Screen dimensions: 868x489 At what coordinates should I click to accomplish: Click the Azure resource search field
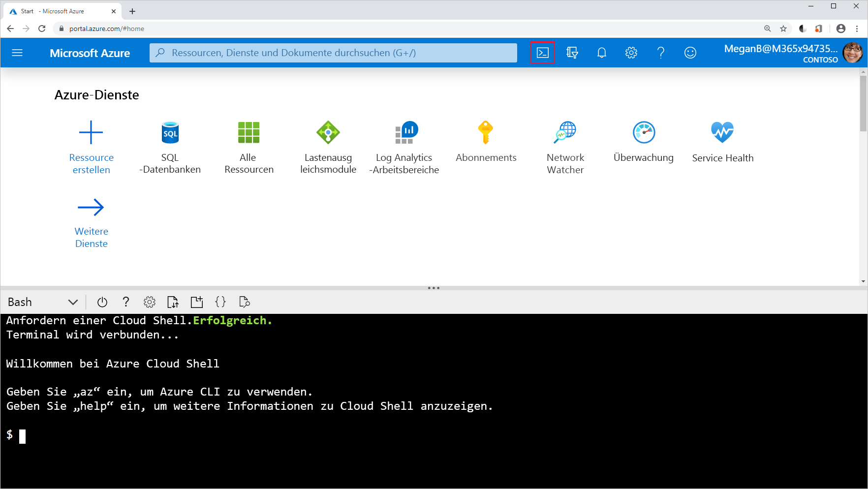[x=333, y=53]
